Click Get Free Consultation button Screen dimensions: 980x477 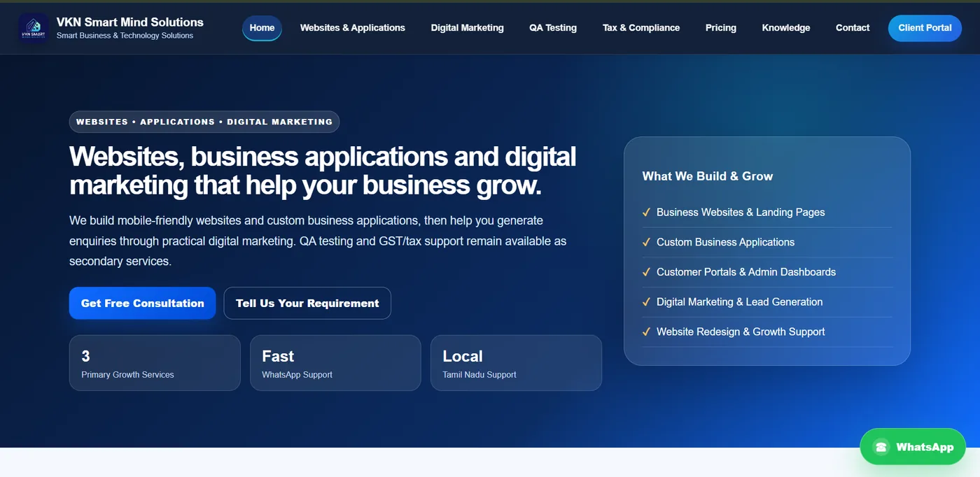coord(142,303)
